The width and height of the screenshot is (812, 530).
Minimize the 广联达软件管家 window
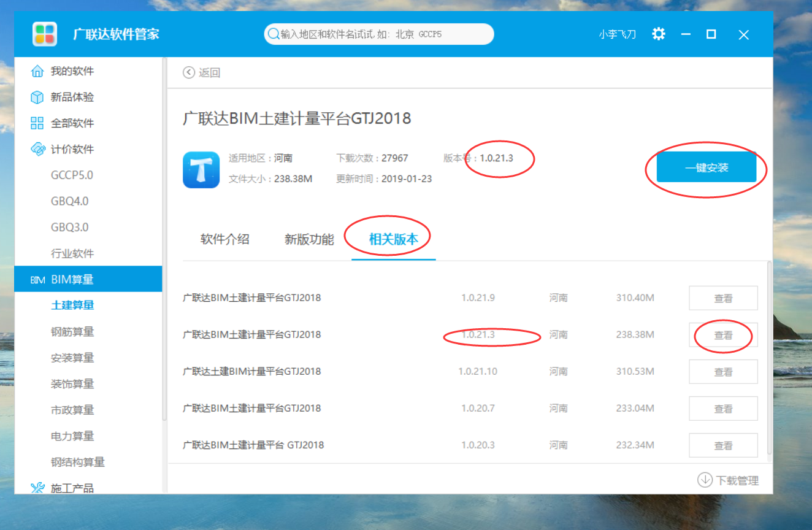tap(686, 34)
